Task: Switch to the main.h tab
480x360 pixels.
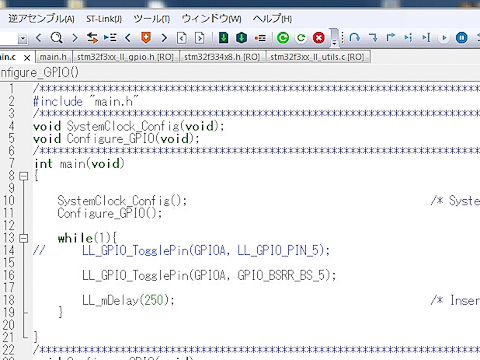Action: coord(53,57)
